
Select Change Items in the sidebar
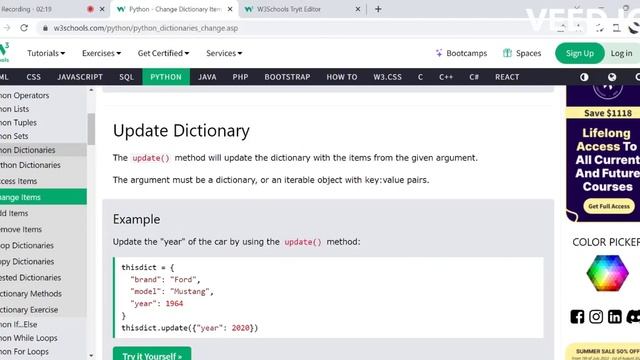(43, 197)
